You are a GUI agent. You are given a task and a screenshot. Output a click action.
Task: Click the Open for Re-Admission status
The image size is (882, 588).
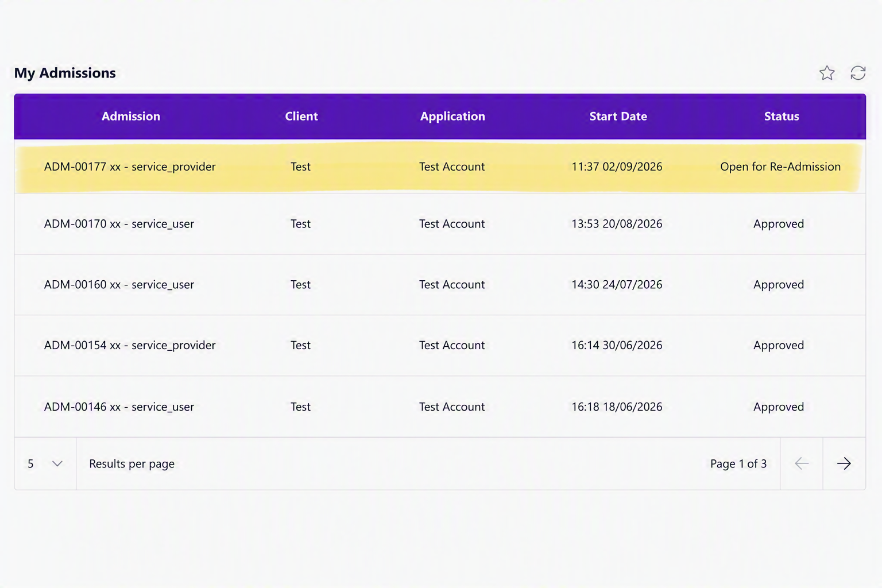[x=780, y=167]
